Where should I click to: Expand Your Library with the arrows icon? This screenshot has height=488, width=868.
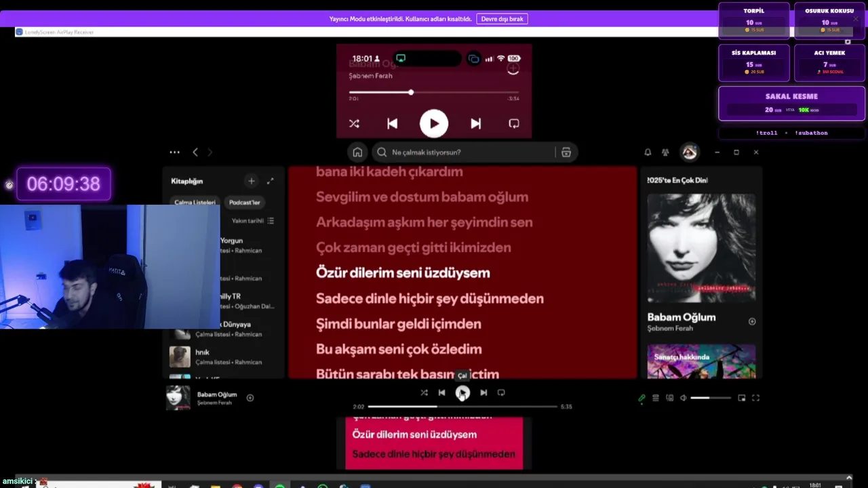[271, 181]
